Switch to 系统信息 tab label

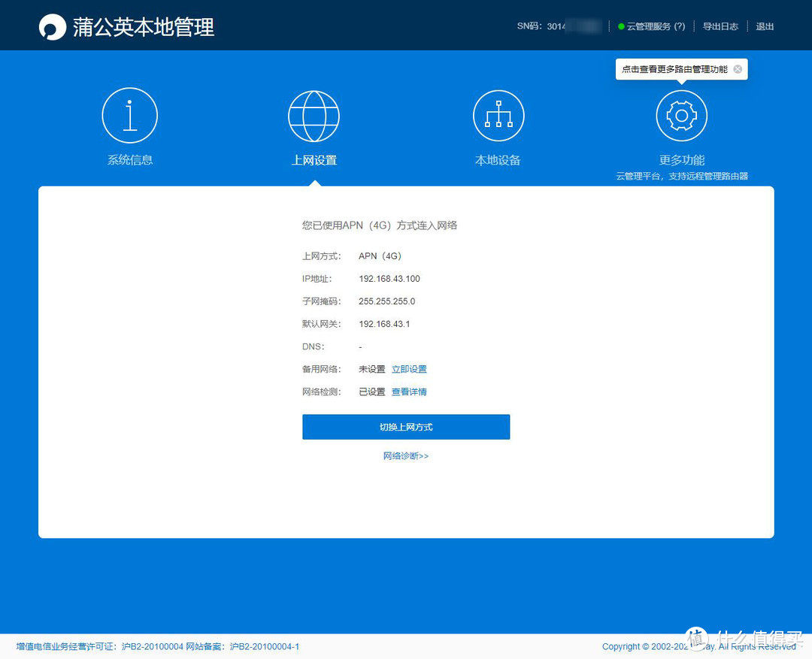click(x=129, y=159)
